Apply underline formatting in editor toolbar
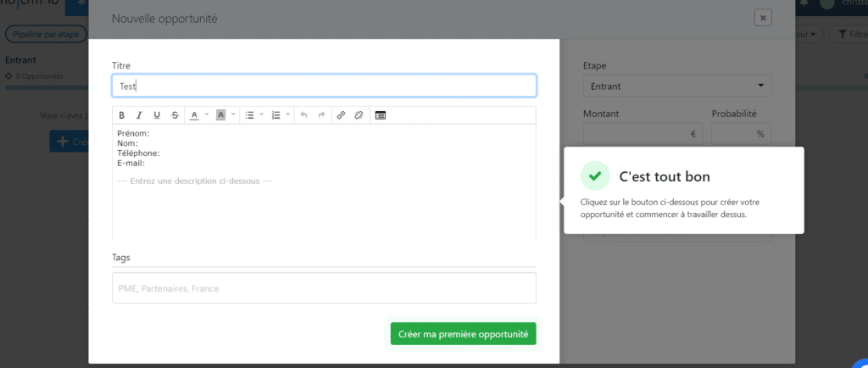The image size is (868, 368). point(157,115)
